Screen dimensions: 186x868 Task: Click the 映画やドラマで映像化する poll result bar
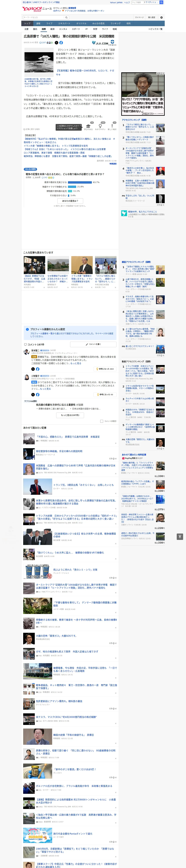[x=72, y=187]
